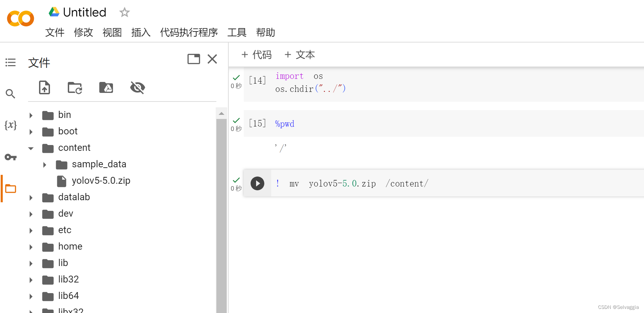Open the 插入 menu
The width and height of the screenshot is (644, 313).
[141, 32]
